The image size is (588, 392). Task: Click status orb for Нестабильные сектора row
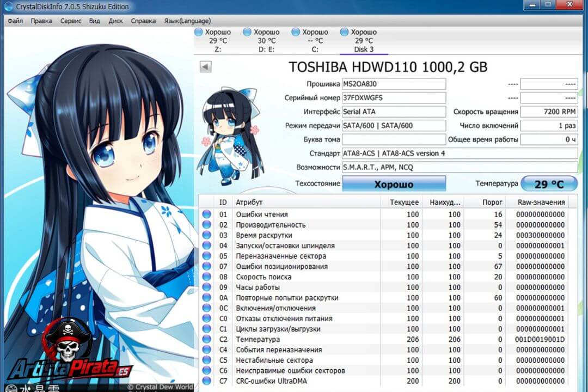207,360
